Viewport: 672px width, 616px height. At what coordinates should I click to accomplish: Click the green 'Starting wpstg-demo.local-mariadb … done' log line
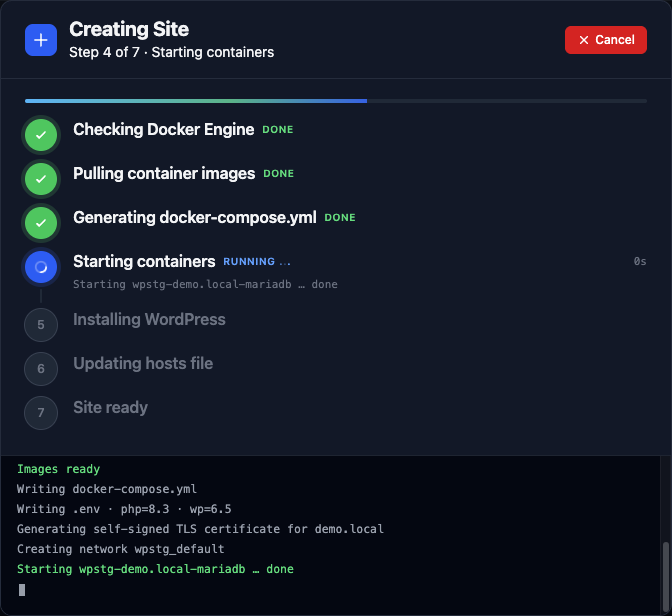[x=155, y=569]
